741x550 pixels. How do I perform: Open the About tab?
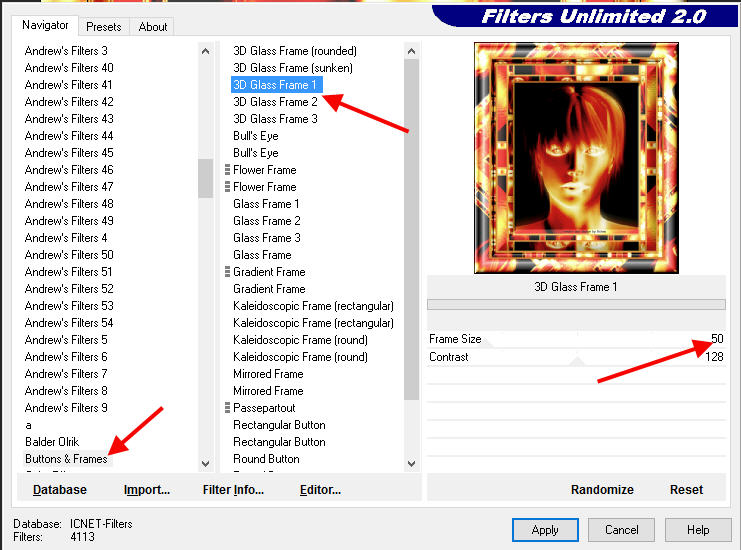(x=153, y=27)
